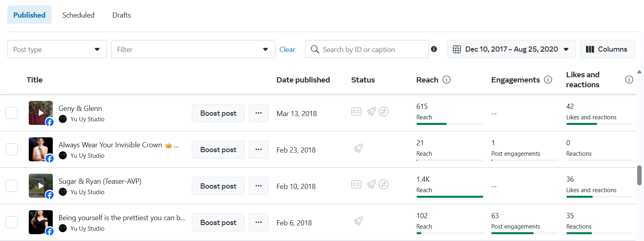Click crosspost icon in Sugar & Ryan row
The image size is (644, 241).
[383, 185]
